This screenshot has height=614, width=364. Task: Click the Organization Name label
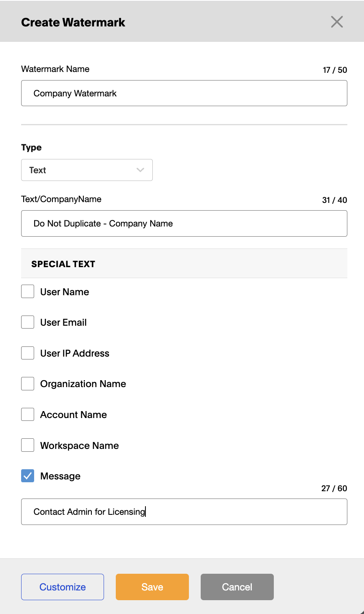click(83, 384)
